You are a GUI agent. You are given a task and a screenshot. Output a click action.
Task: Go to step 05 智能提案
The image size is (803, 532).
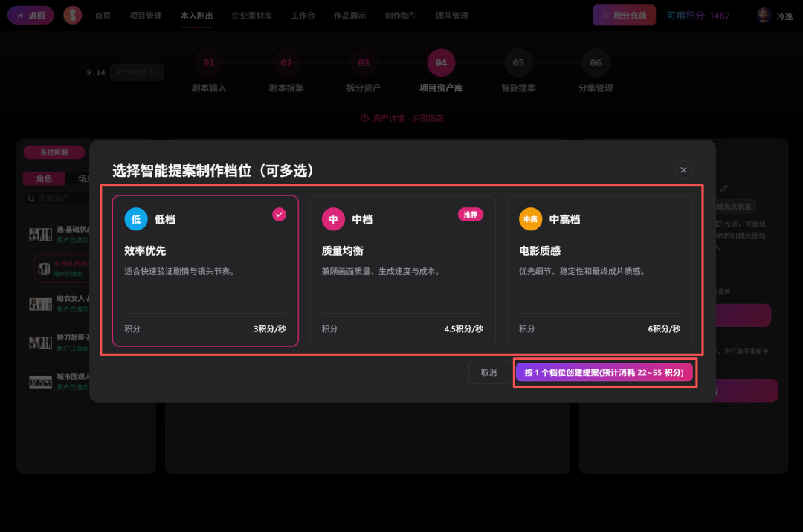click(x=518, y=71)
